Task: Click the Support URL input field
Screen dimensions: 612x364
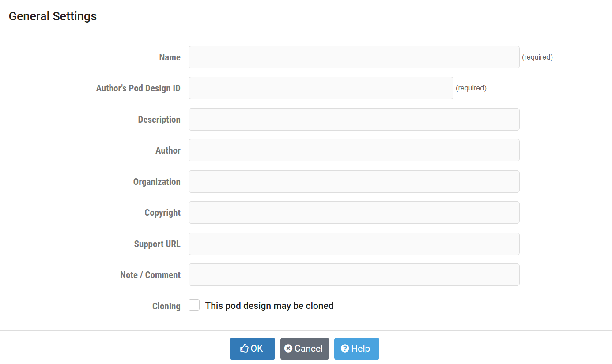Action: pos(353,244)
